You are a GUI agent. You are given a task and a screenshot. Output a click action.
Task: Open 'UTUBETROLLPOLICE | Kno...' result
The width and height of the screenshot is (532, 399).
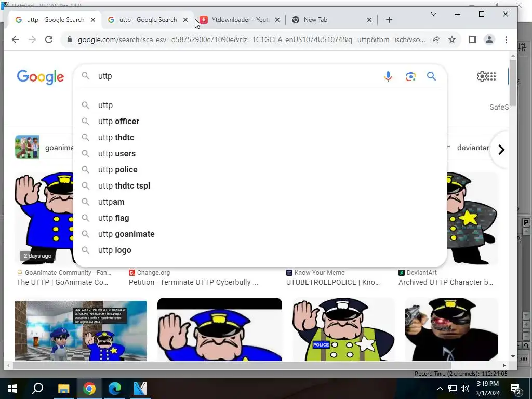point(333,282)
